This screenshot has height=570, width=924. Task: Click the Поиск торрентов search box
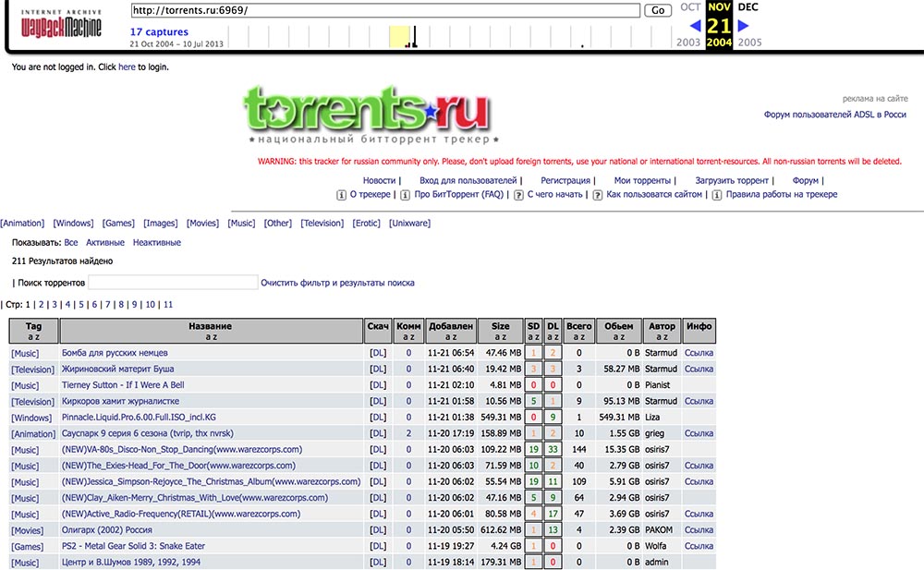(x=173, y=283)
